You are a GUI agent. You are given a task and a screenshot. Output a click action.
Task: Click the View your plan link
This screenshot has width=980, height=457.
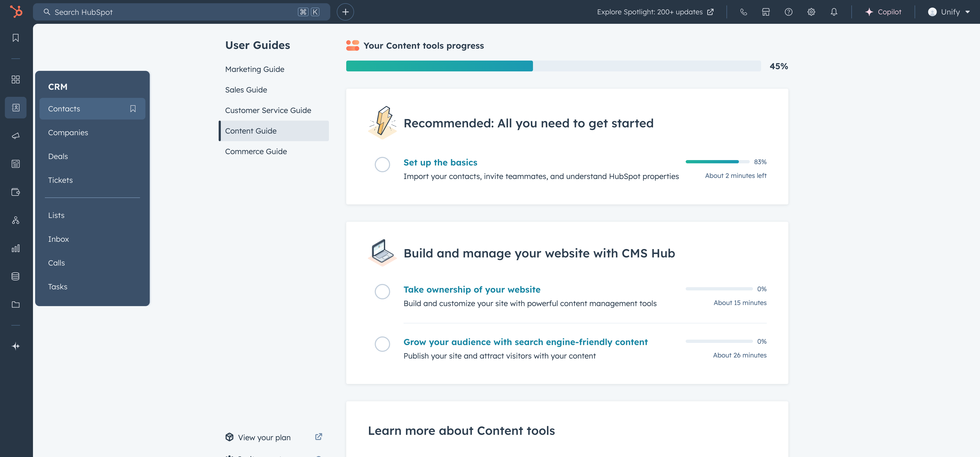point(264,437)
